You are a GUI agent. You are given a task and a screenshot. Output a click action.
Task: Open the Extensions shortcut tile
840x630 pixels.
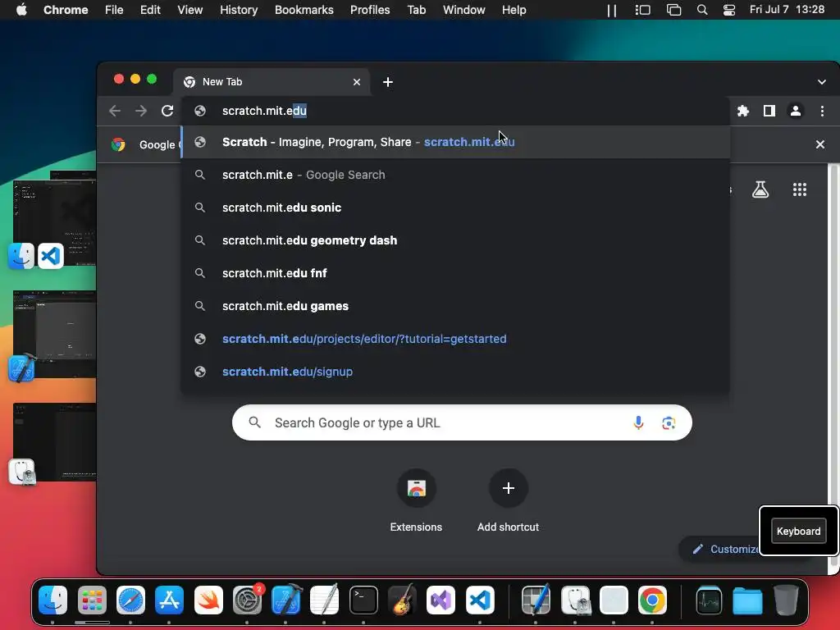[x=416, y=500]
